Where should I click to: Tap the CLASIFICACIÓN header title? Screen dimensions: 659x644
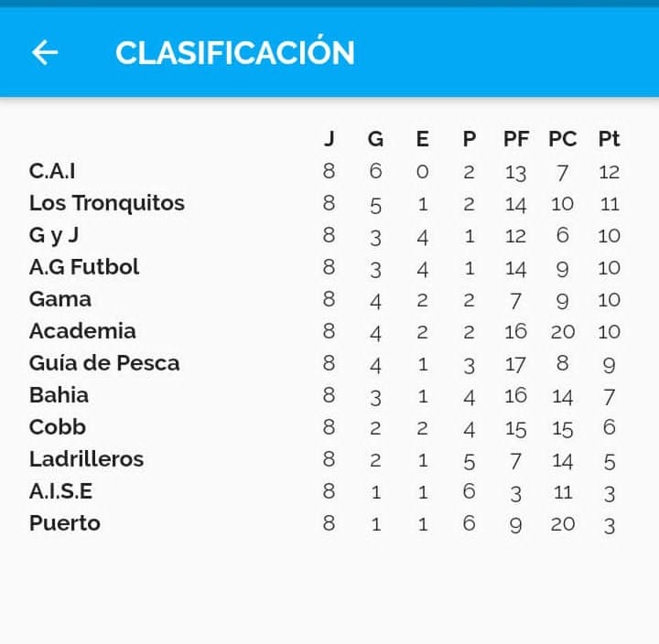(234, 53)
